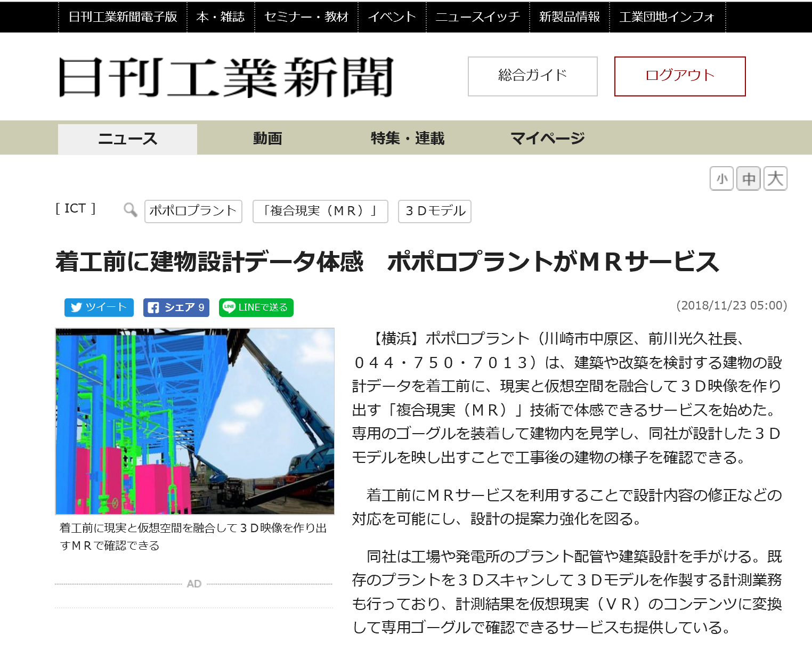The height and width of the screenshot is (651, 812).
Task: Click the paragraph starting 【横浜】ポポロプラント
Action: coord(566,398)
